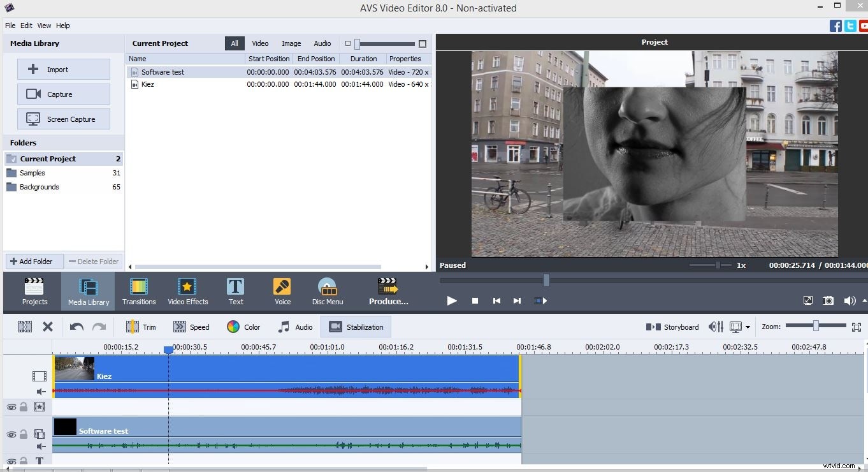868x472 pixels.
Task: Select the Video Effects tool
Action: tap(187, 291)
